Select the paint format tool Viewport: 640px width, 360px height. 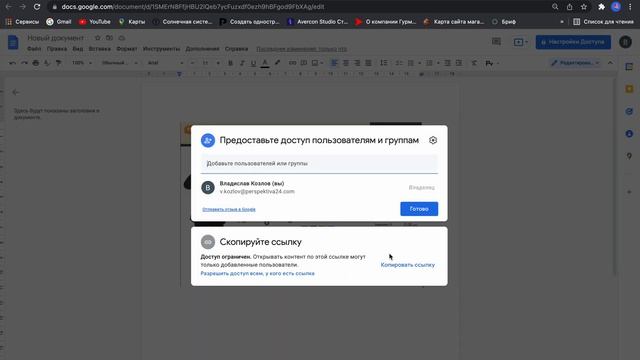coord(59,63)
